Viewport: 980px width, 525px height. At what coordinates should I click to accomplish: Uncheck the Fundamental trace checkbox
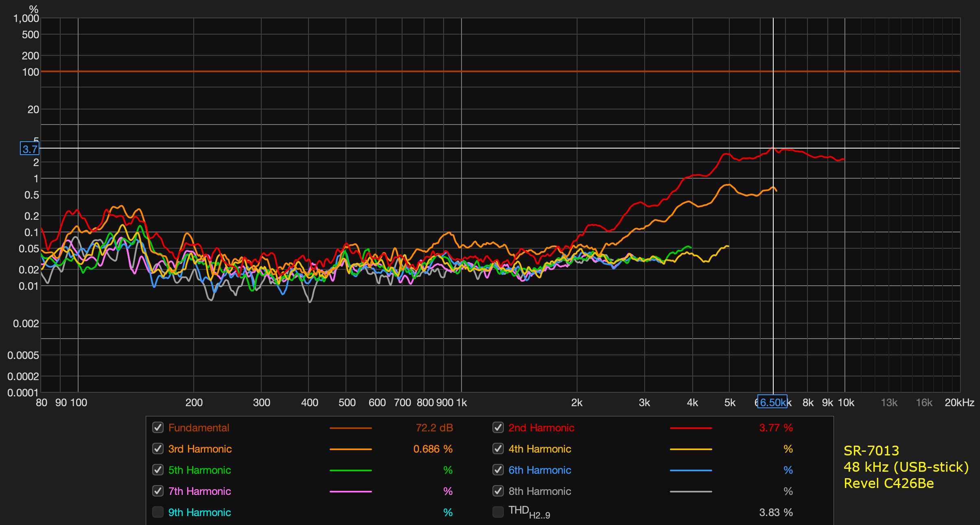[x=158, y=427]
